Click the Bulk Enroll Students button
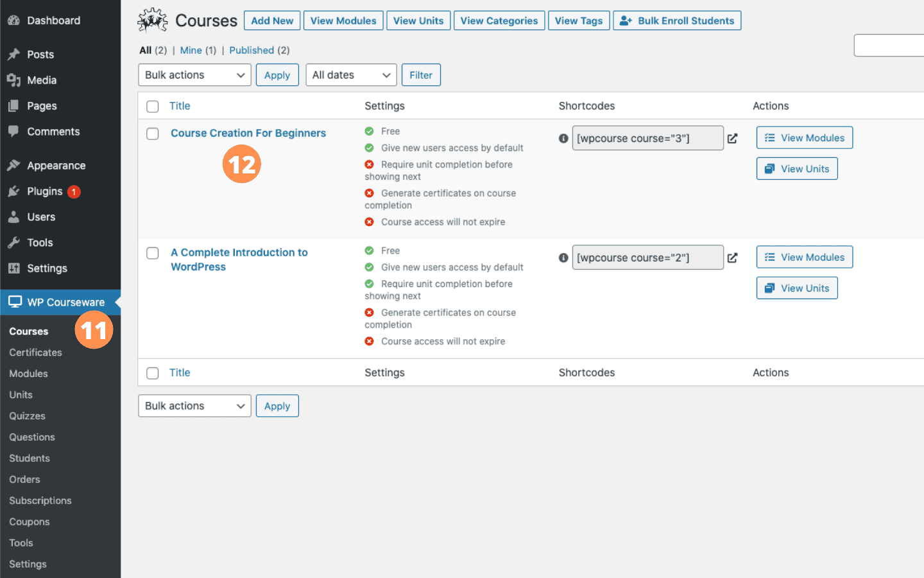The height and width of the screenshot is (578, 924). pyautogui.click(x=677, y=21)
